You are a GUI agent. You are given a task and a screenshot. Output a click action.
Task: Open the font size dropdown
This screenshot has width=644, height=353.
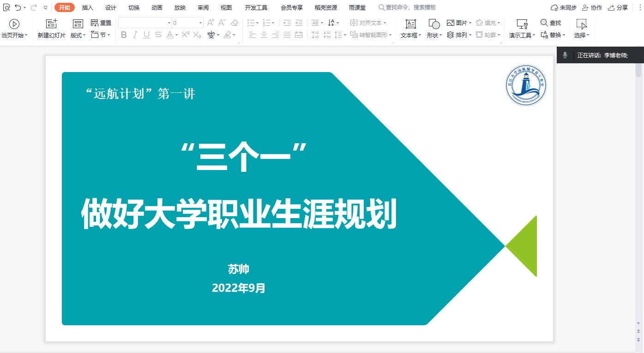point(200,23)
